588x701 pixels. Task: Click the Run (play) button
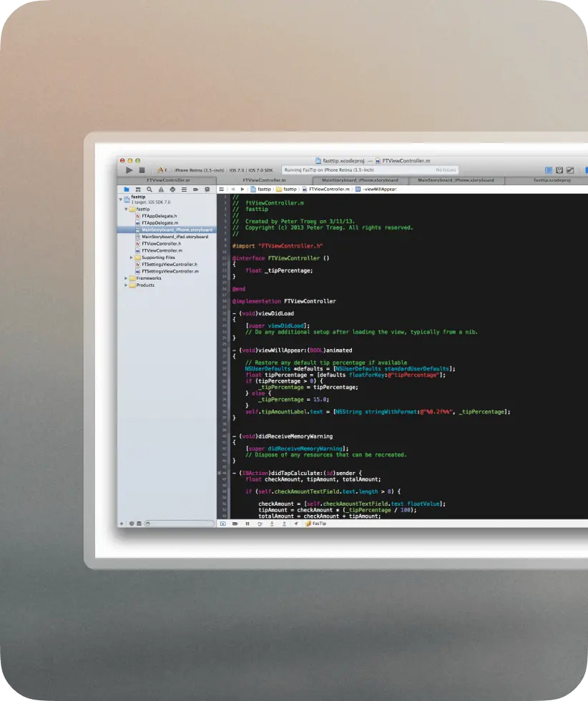[129, 170]
